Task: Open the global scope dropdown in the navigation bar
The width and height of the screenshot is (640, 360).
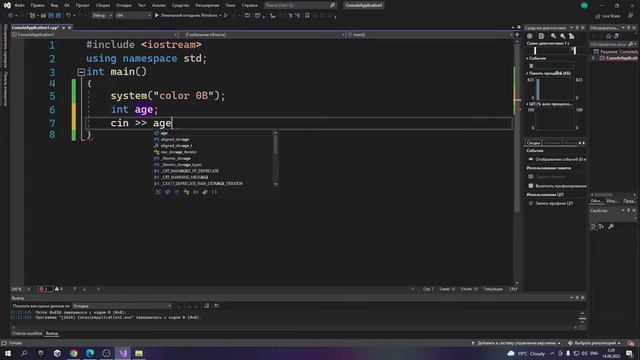Action: (262, 35)
